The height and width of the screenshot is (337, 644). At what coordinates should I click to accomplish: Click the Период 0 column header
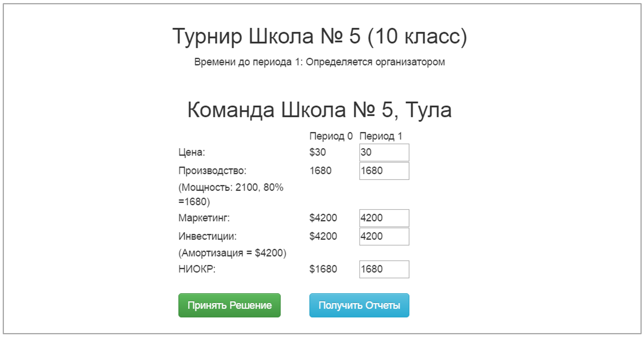coord(331,136)
